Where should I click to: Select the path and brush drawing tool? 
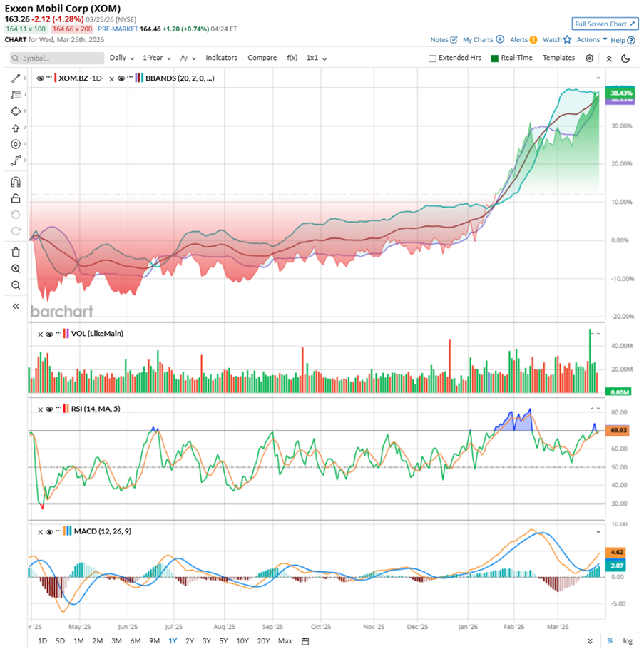pyautogui.click(x=16, y=160)
